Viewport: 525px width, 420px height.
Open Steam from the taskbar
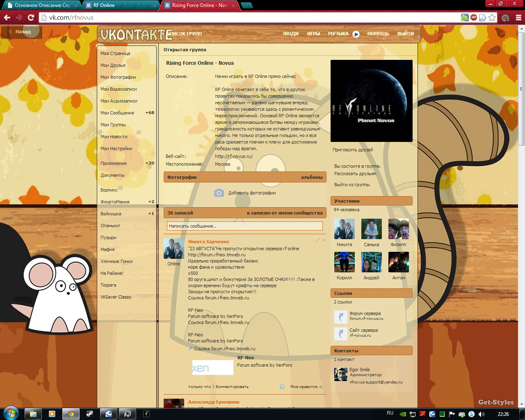click(x=90, y=414)
